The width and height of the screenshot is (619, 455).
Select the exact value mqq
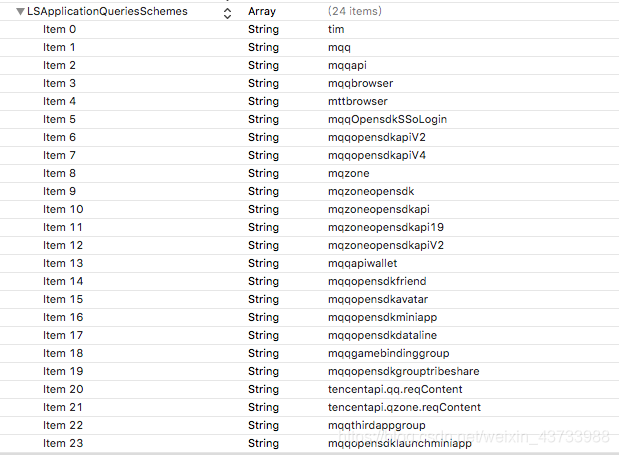pos(339,48)
